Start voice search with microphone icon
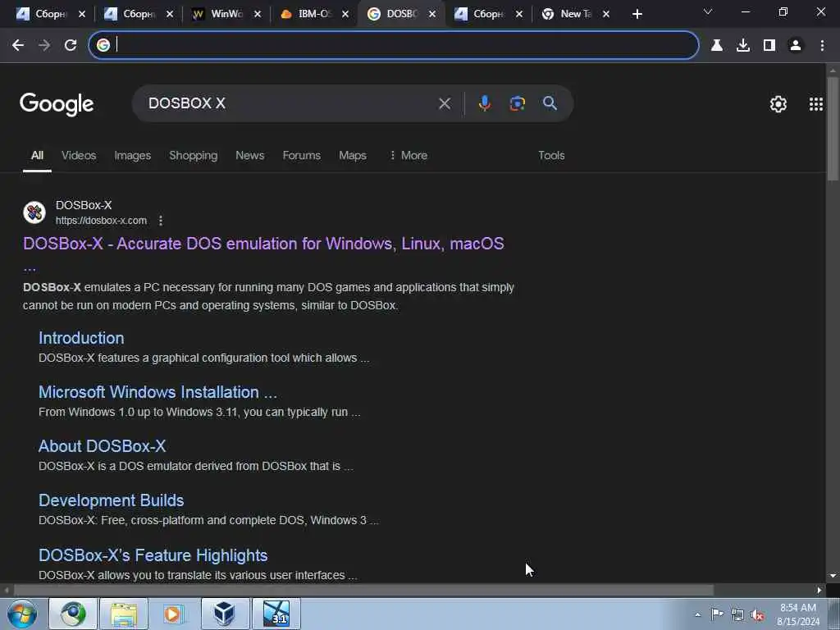The height and width of the screenshot is (630, 840). tap(484, 103)
